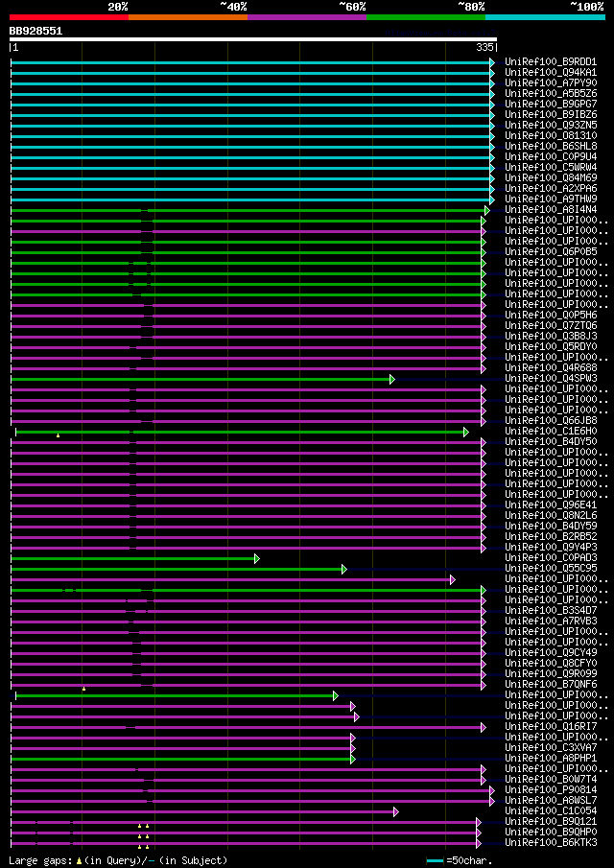Open the UniRef100_Q6P0B5 hit label

pos(551,252)
